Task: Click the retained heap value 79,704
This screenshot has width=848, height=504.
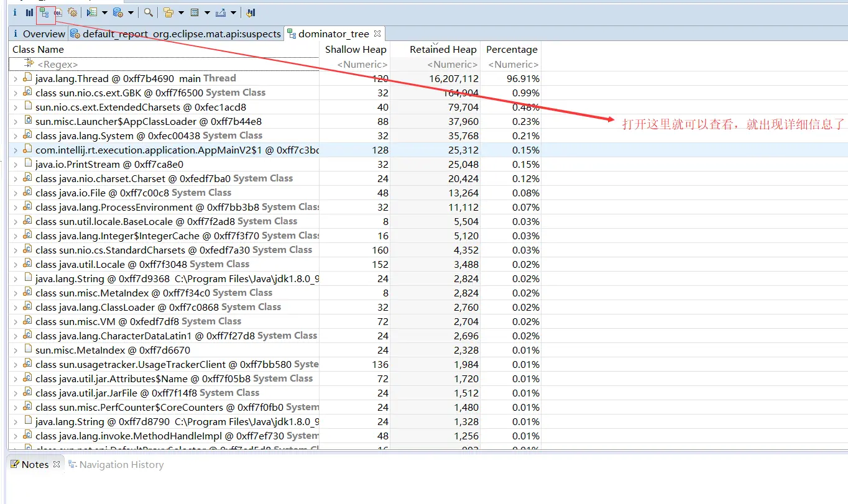Action: [462, 108]
